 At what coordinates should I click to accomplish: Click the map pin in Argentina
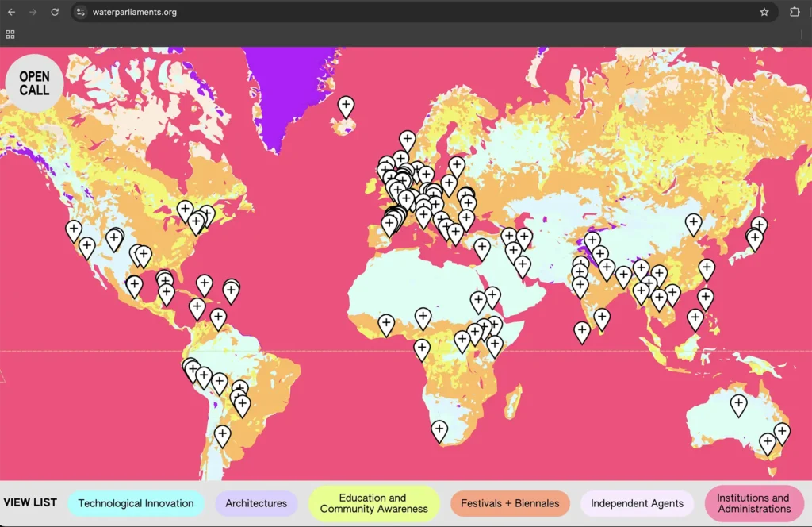[x=223, y=435]
